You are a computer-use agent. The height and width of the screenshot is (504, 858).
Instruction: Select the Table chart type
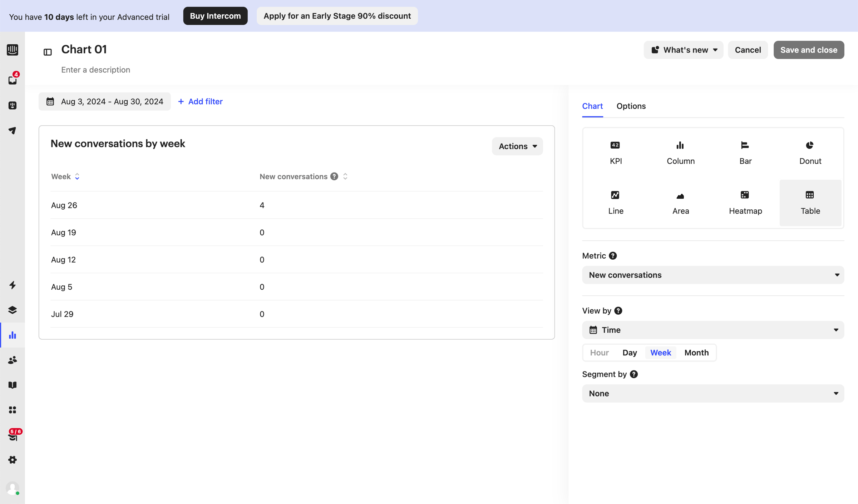[x=810, y=203]
